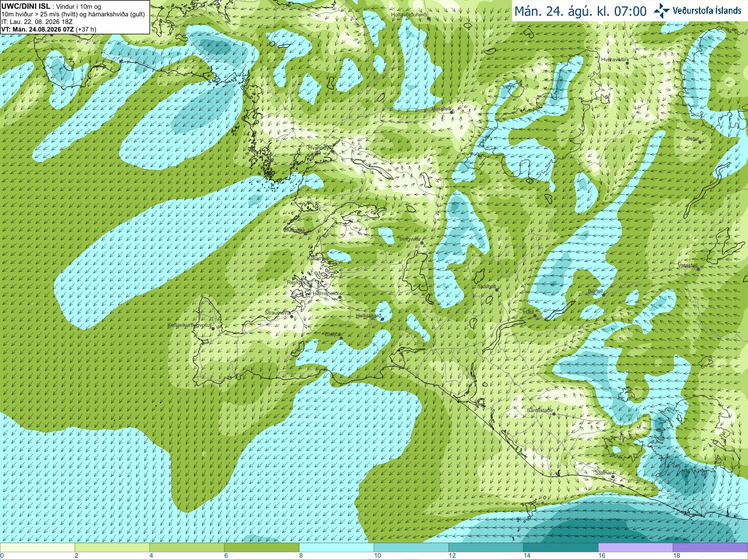Select the Keflavíkurflugvöllur station marker
This screenshot has height=560, width=748.
pos(213,328)
